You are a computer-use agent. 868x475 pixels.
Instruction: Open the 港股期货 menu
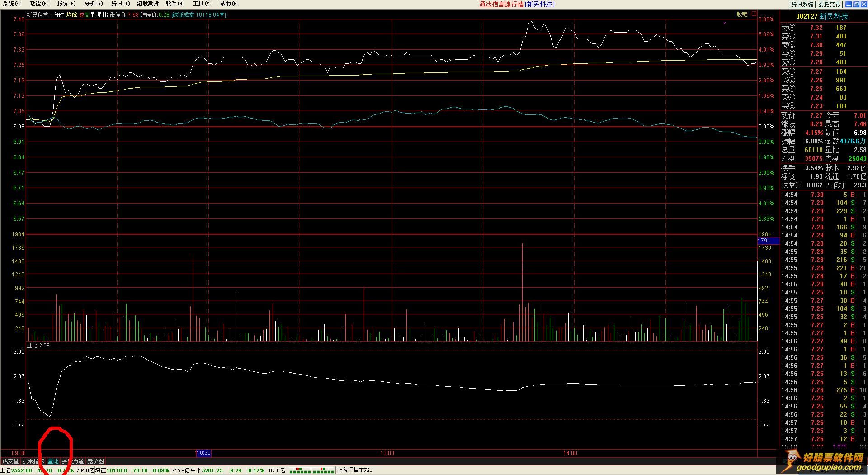click(148, 4)
